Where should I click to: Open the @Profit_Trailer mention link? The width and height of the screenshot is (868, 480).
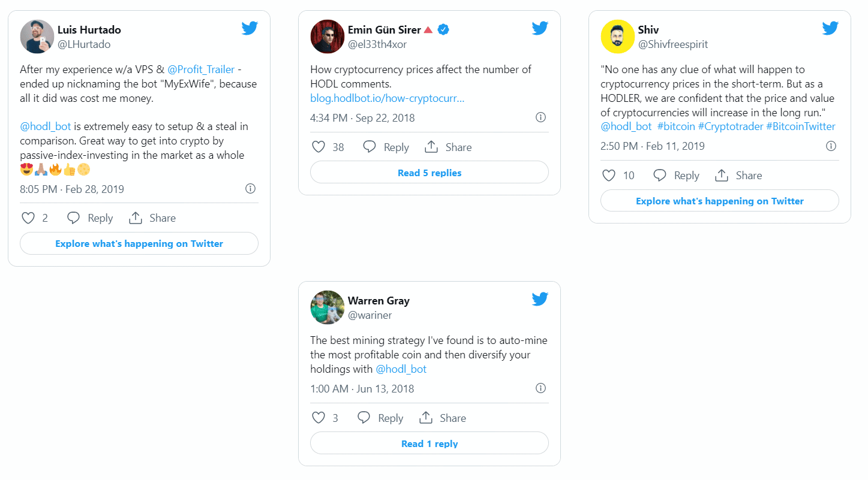tap(201, 70)
